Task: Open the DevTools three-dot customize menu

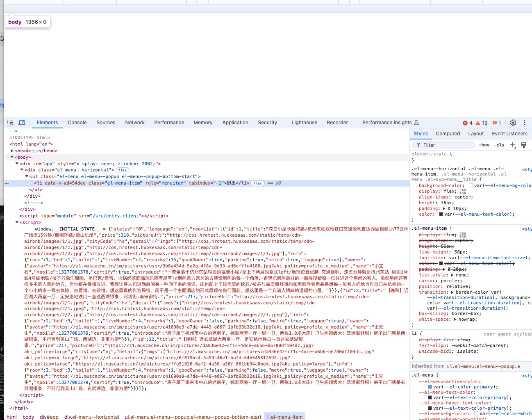Action: (x=525, y=123)
